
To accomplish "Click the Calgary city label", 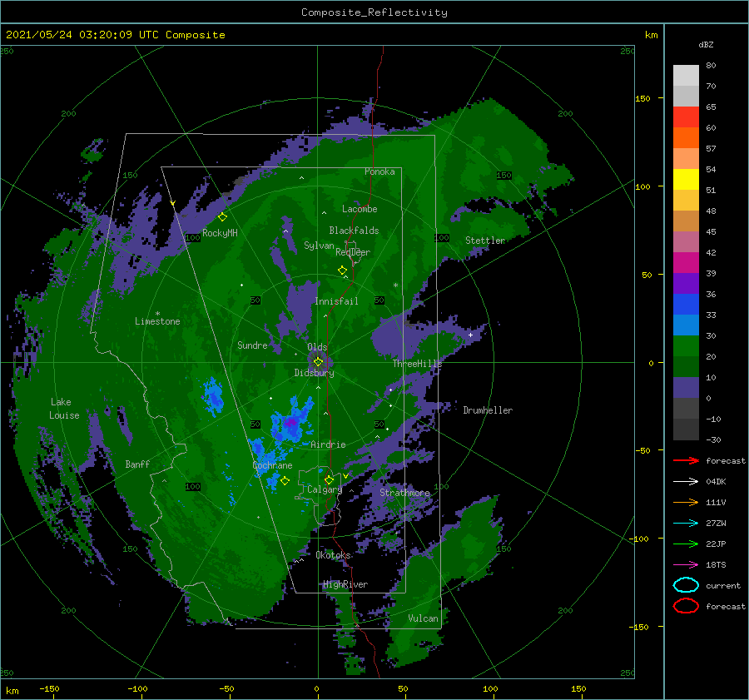I will click(x=325, y=489).
